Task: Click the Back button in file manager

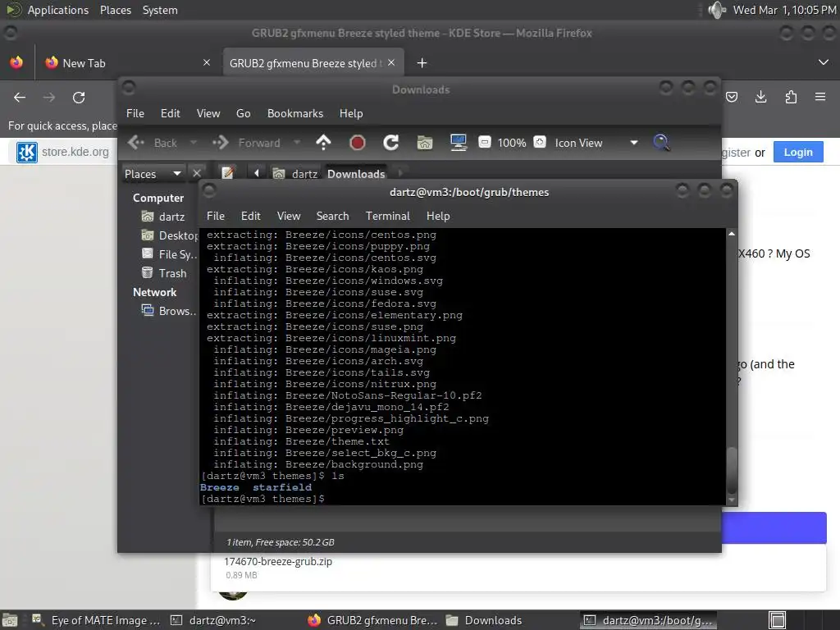Action: (x=153, y=143)
